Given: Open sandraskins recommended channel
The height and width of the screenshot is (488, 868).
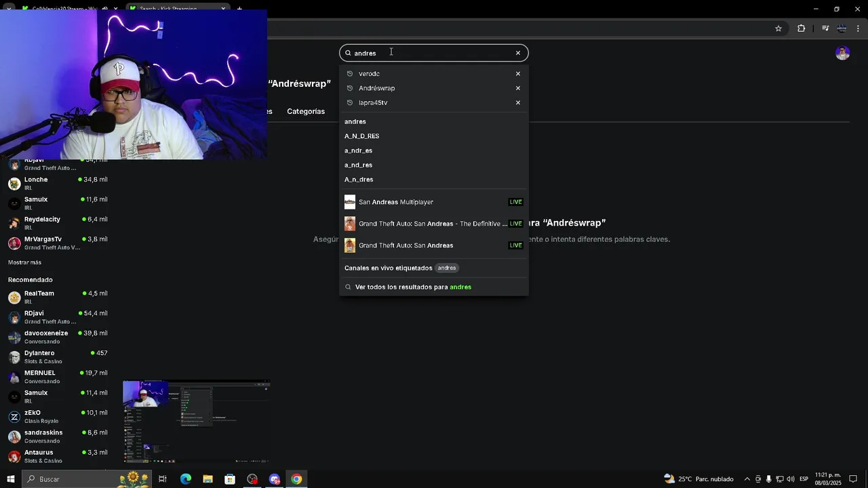Looking at the screenshot, I should [x=58, y=436].
